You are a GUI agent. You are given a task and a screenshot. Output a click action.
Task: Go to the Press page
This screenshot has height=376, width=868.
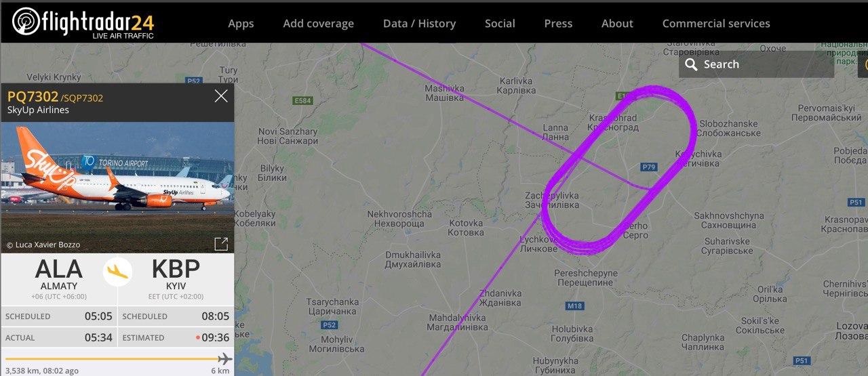[558, 24]
